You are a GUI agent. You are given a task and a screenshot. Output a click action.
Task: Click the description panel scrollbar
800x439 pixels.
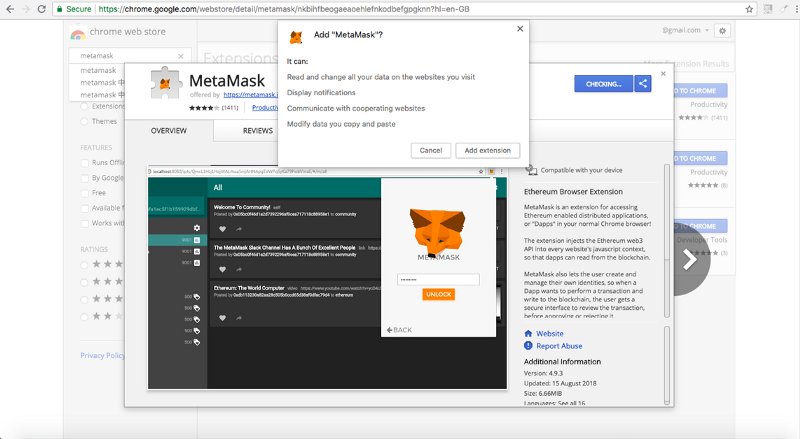(666, 240)
